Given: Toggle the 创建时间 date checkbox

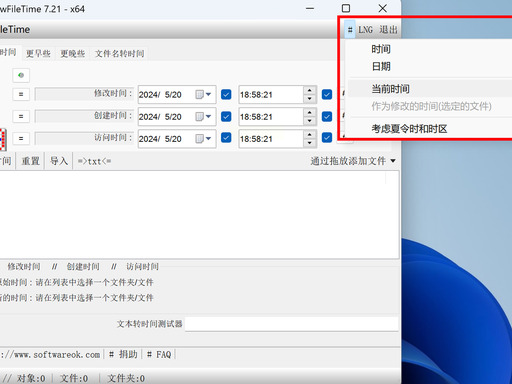Looking at the screenshot, I should [226, 117].
